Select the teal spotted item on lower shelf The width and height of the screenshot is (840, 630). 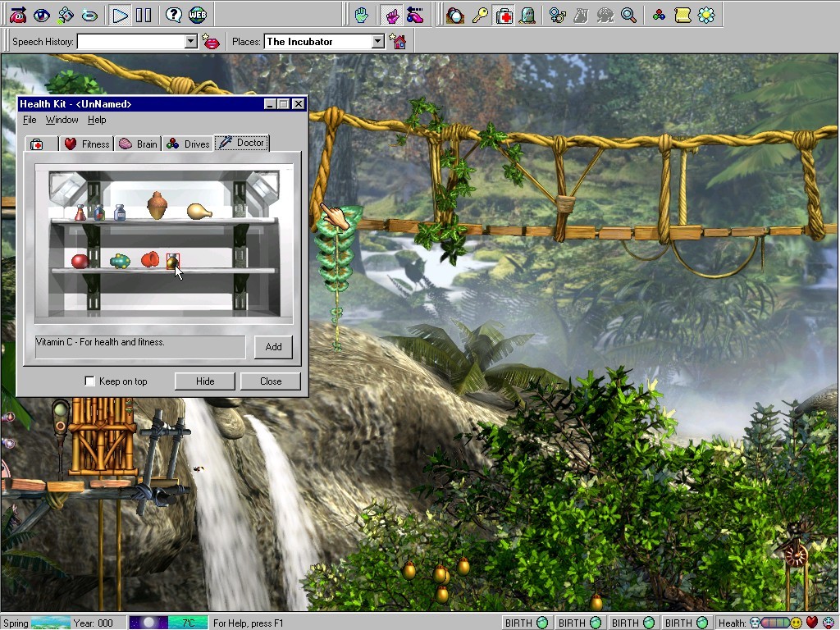[x=120, y=261]
